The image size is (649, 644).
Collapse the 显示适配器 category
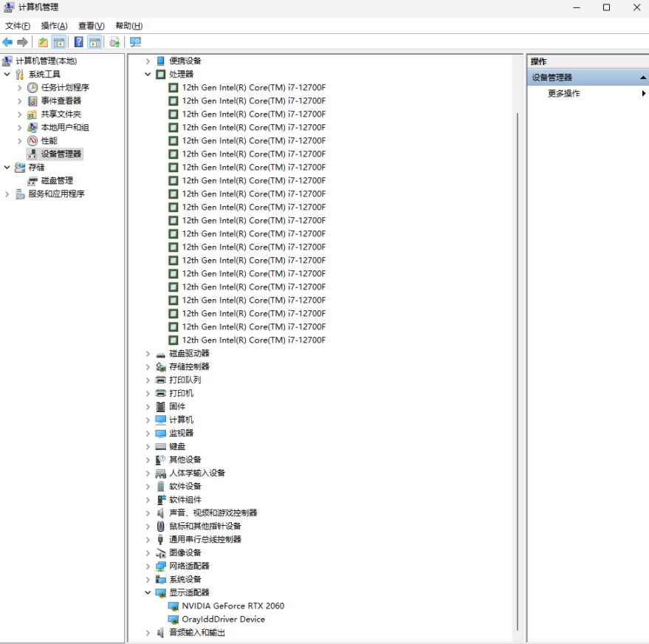pos(148,593)
